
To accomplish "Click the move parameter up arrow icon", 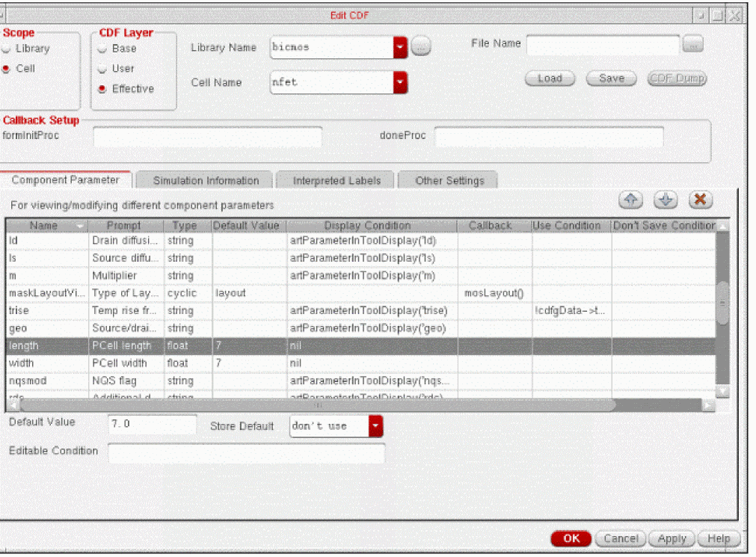I will 632,200.
